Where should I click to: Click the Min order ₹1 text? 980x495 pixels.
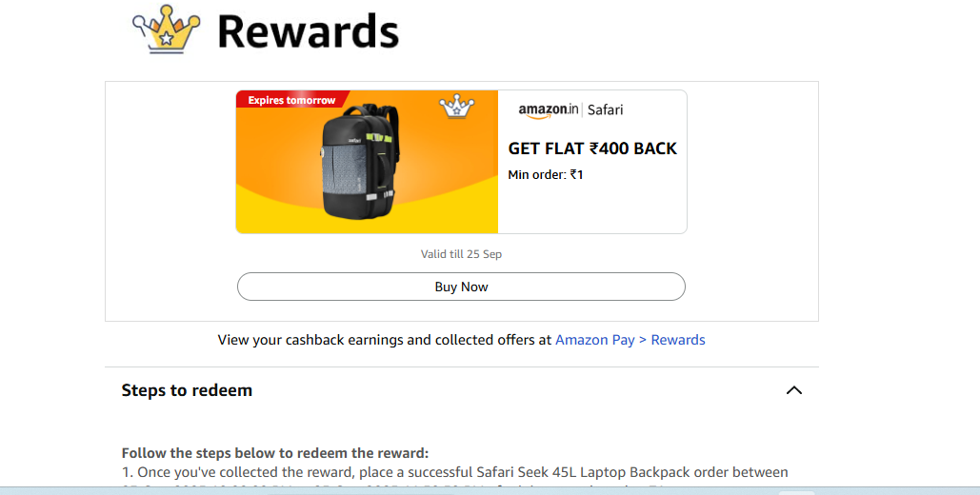tap(546, 175)
